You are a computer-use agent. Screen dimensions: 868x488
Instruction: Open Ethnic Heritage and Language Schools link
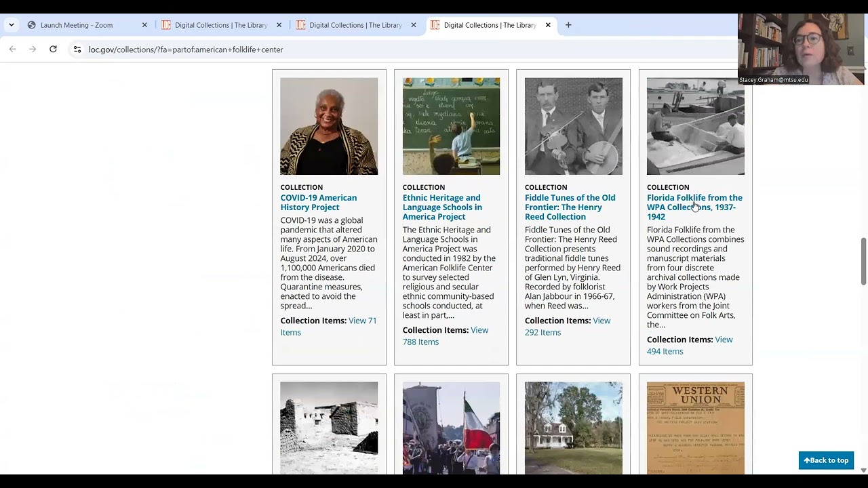coord(442,207)
